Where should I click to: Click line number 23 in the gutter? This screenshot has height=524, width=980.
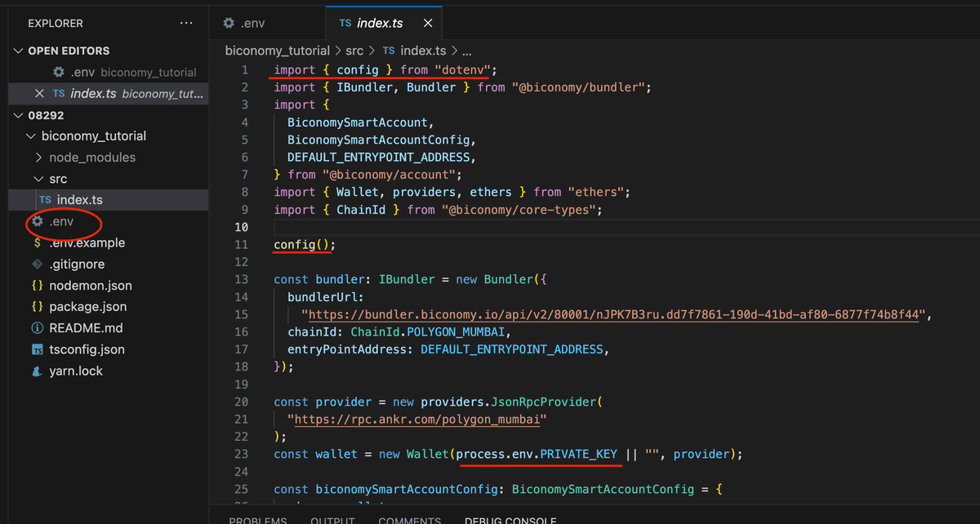[241, 454]
